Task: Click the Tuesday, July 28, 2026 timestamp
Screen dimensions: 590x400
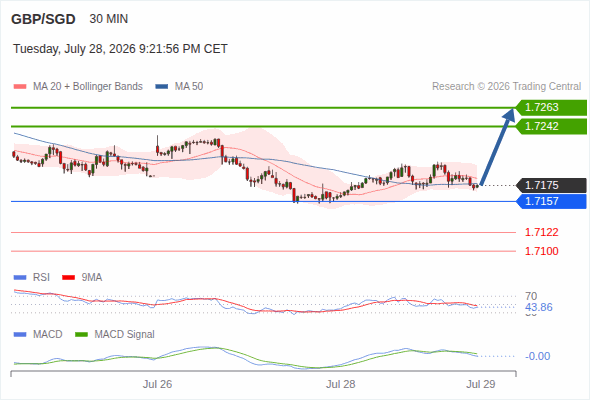Action: click(120, 49)
